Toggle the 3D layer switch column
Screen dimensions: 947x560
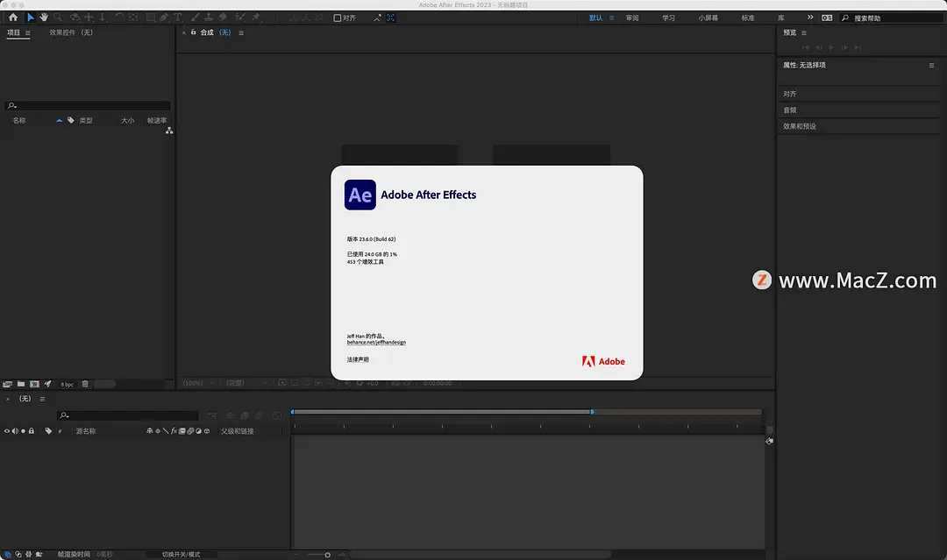[207, 431]
